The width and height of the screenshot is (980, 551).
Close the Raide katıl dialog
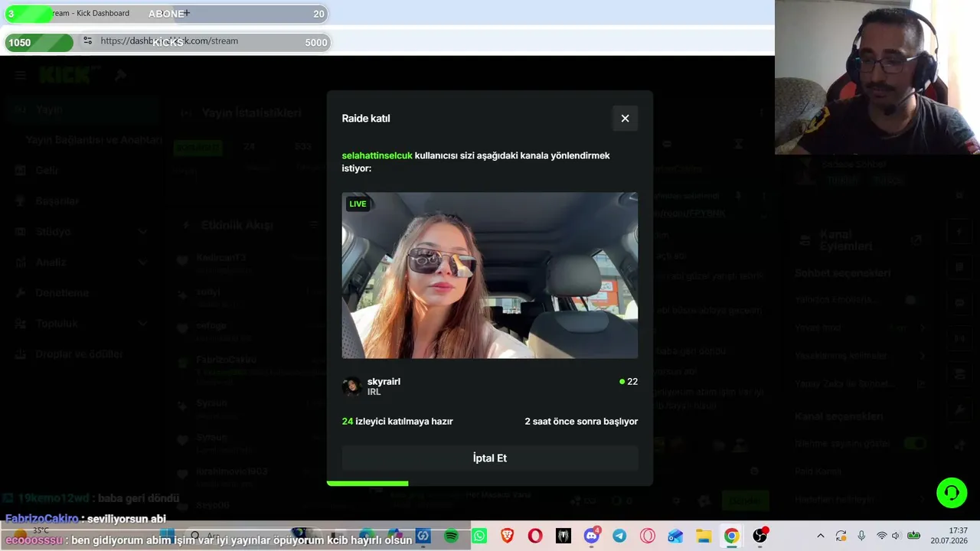[x=625, y=119]
